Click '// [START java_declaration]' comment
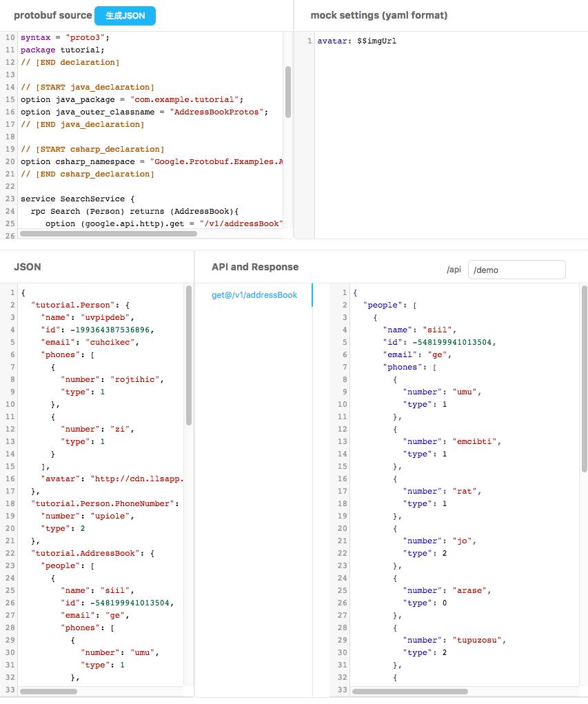The image size is (588, 704). click(88, 87)
